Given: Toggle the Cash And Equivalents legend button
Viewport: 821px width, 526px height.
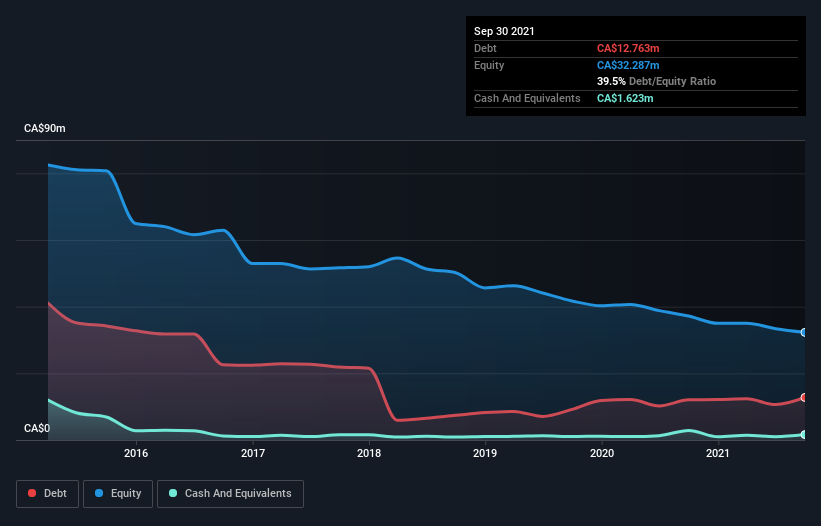Looking at the screenshot, I should point(230,494).
